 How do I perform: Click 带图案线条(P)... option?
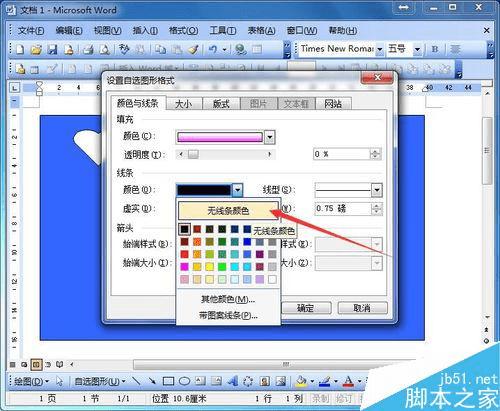[228, 315]
